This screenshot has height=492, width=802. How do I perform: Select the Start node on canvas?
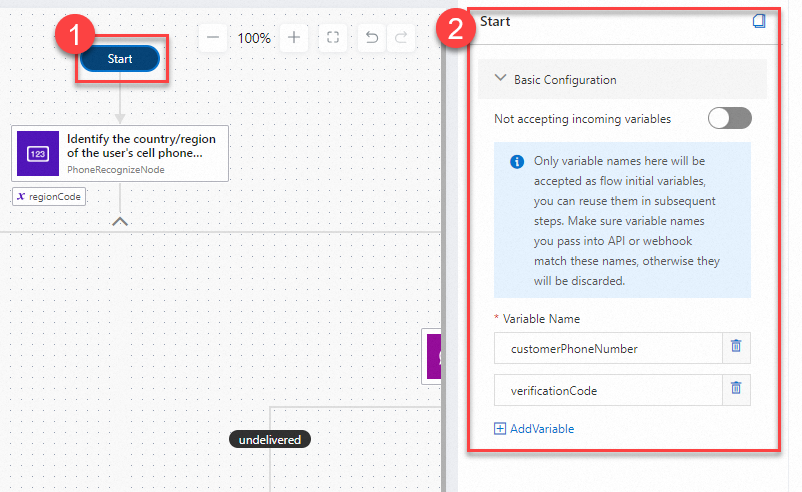coord(120,59)
